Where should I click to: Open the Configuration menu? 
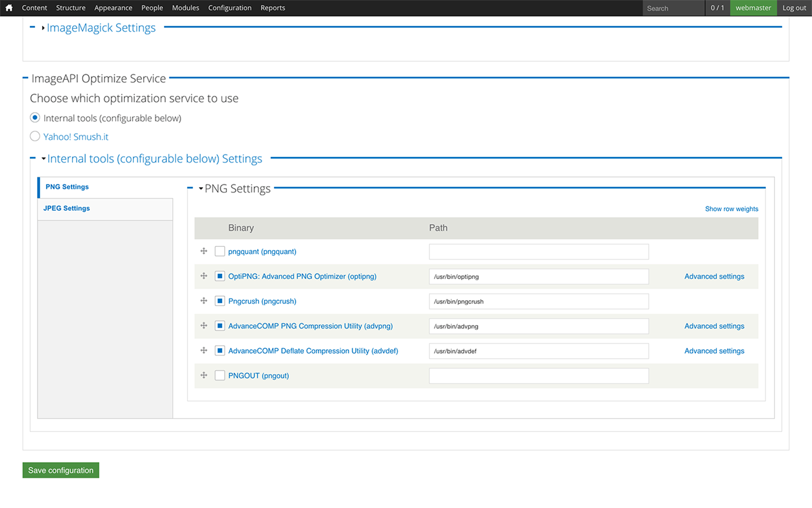pyautogui.click(x=230, y=8)
